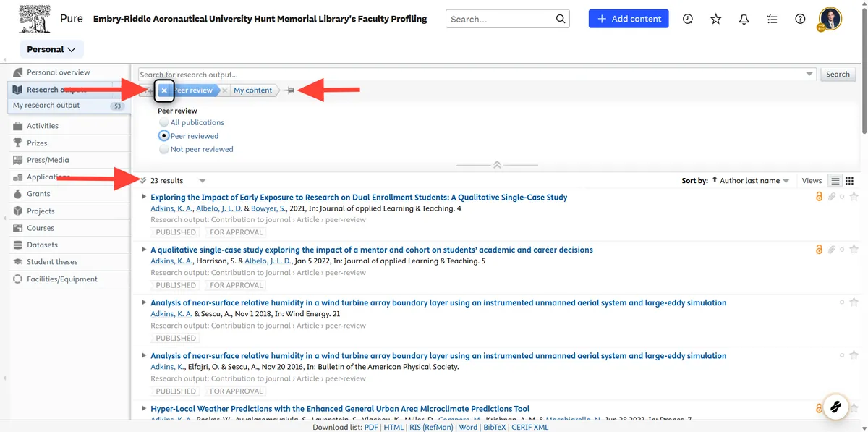Viewport: 868px width, 432px height.
Task: Select the Not peer reviewed option
Action: tap(164, 149)
